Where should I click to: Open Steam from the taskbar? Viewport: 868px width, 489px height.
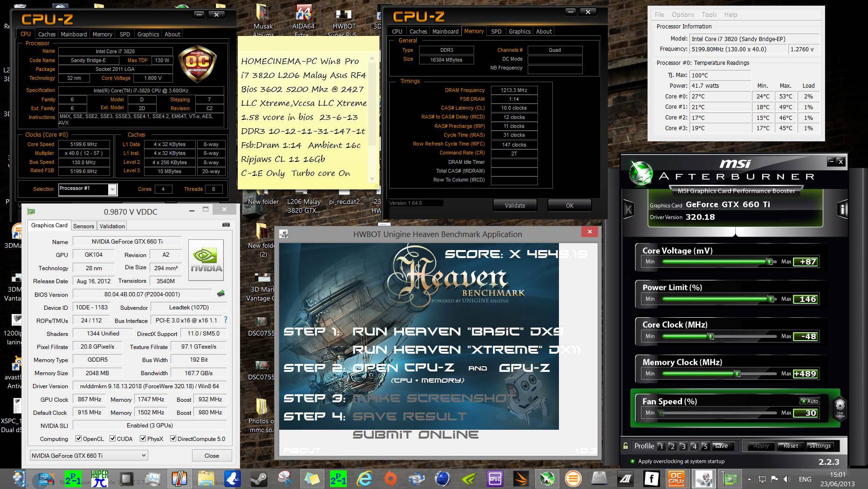coord(259,478)
